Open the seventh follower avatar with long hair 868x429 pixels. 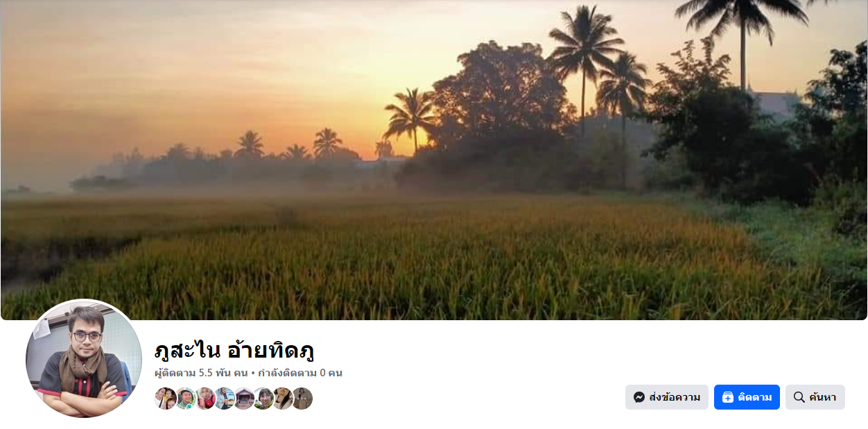[282, 399]
